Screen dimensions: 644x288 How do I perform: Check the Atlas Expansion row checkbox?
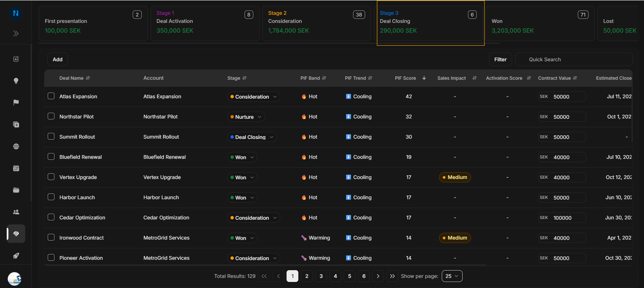point(51,96)
